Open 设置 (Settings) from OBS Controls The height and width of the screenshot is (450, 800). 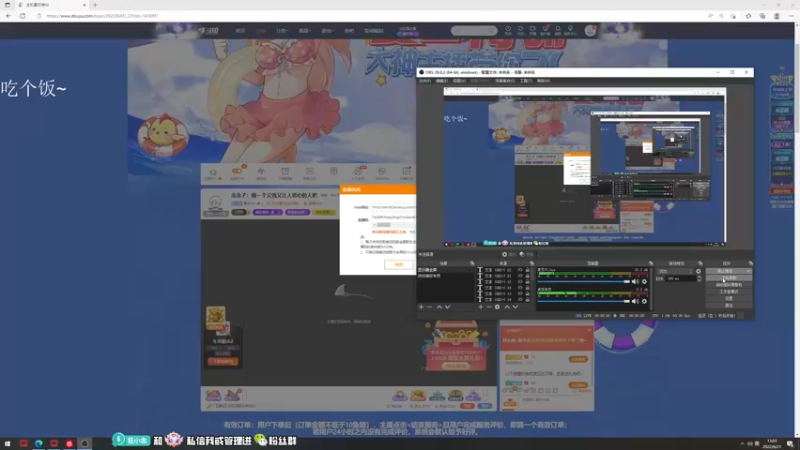729,298
